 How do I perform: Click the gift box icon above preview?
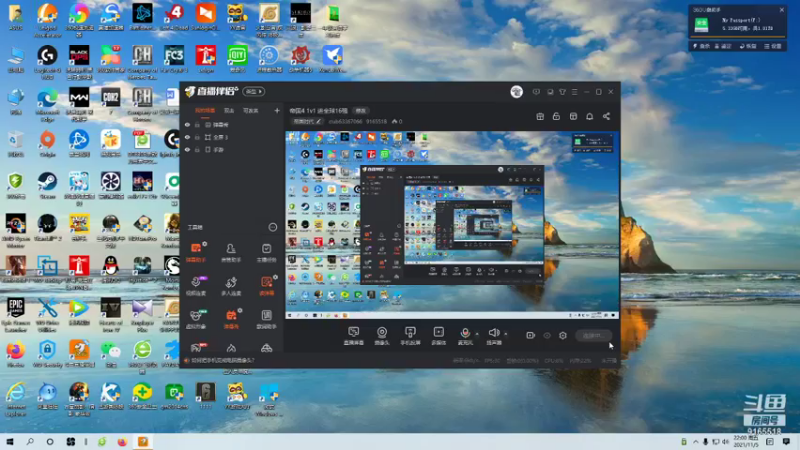click(x=540, y=116)
